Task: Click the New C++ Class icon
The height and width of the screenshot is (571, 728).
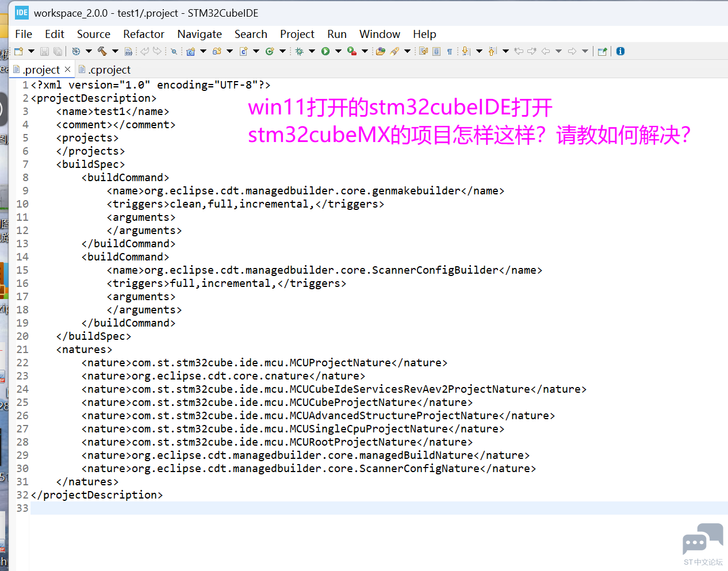Action: tap(270, 51)
